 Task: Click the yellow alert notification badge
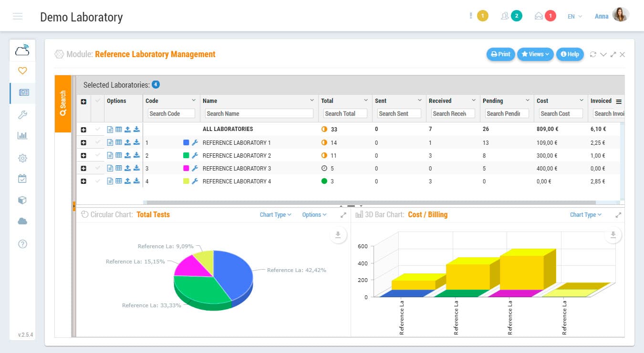point(482,16)
